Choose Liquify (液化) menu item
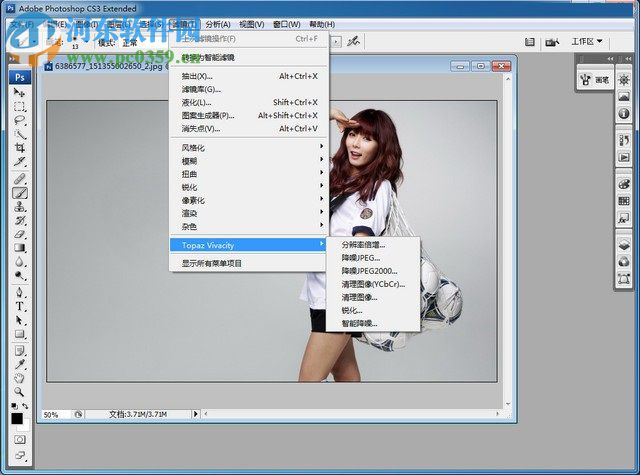Viewport: 640px width, 475px height. 249,102
